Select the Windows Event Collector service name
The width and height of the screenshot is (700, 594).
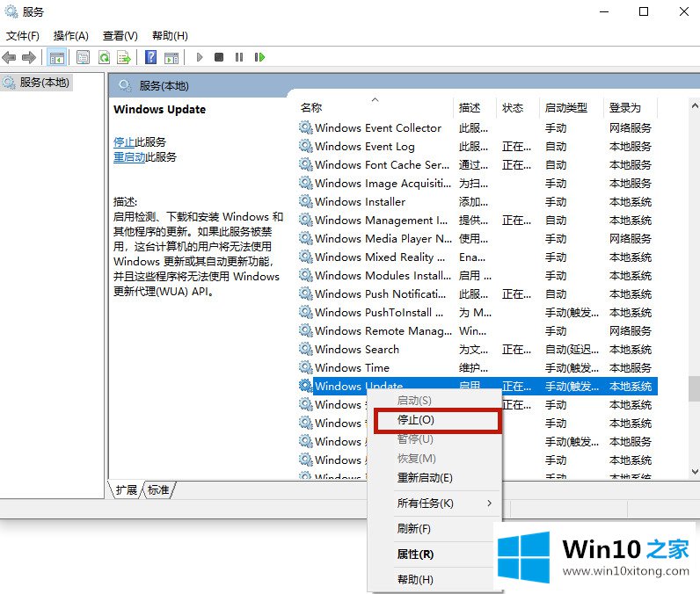tap(378, 127)
